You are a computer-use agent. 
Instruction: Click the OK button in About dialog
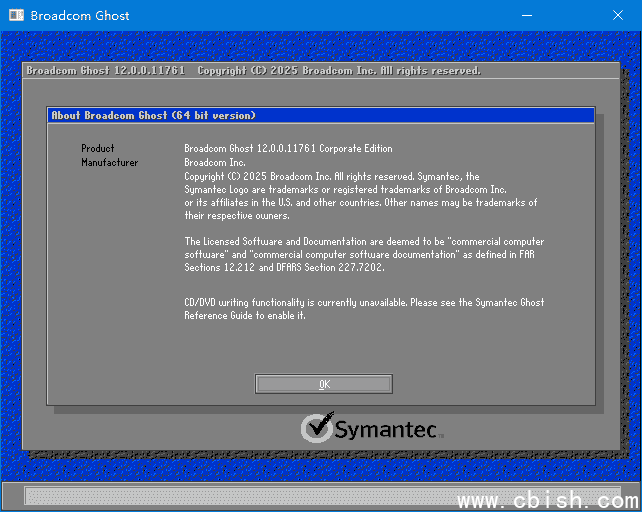(x=323, y=384)
